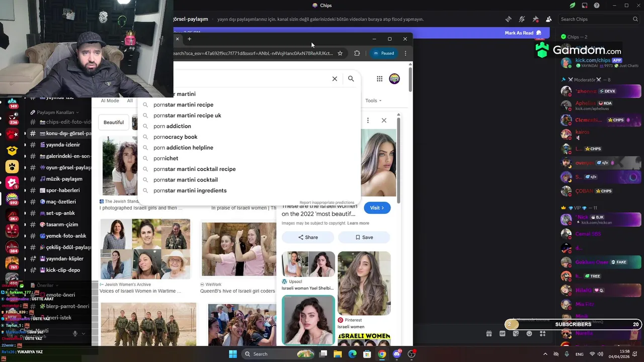The width and height of the screenshot is (644, 362).
Task: Click the Google search magnifier button
Action: pyautogui.click(x=351, y=79)
